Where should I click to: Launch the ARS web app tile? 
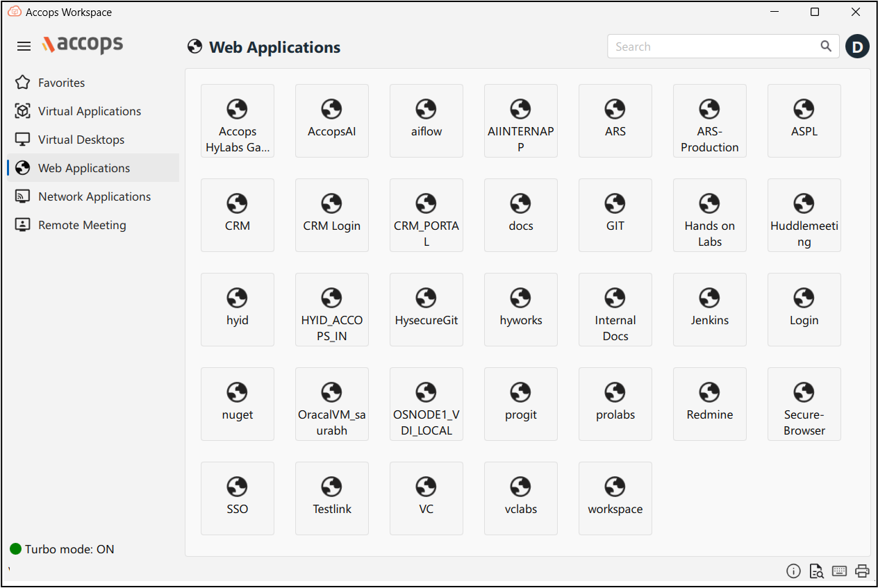(x=615, y=121)
